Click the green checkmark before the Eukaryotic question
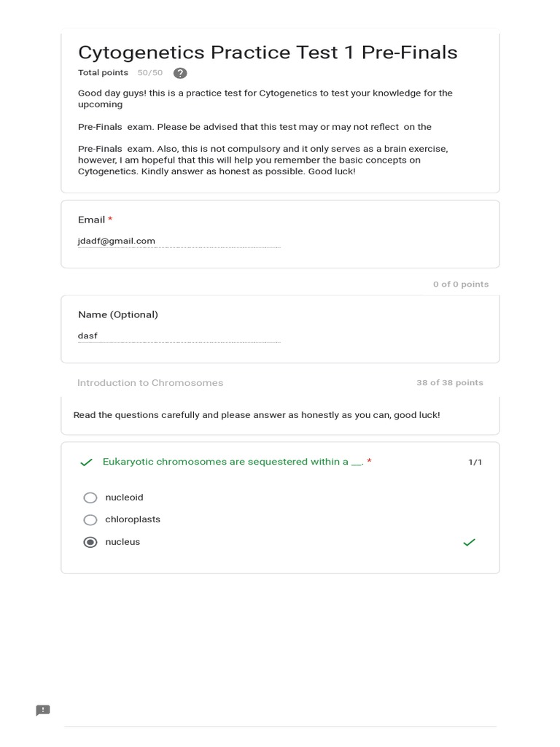This screenshot has width=560, height=747. [87, 462]
